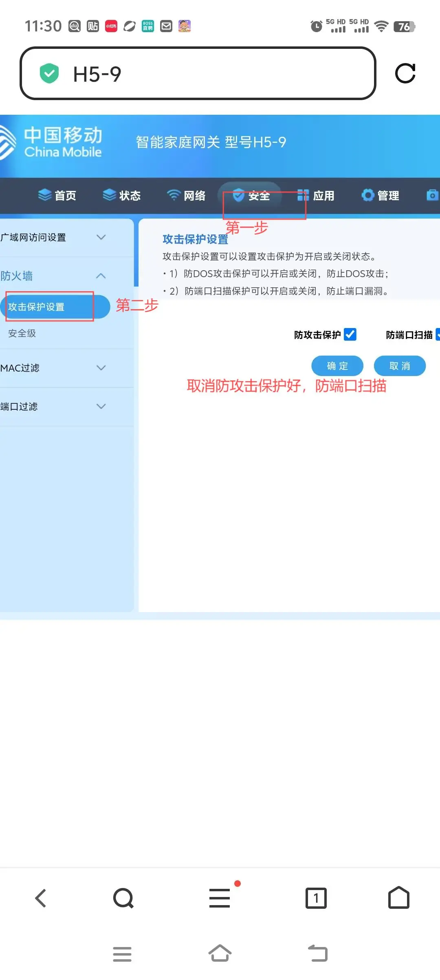This screenshot has height=980, width=440.
Task: Click the 管理 gear icon
Action: (x=367, y=195)
